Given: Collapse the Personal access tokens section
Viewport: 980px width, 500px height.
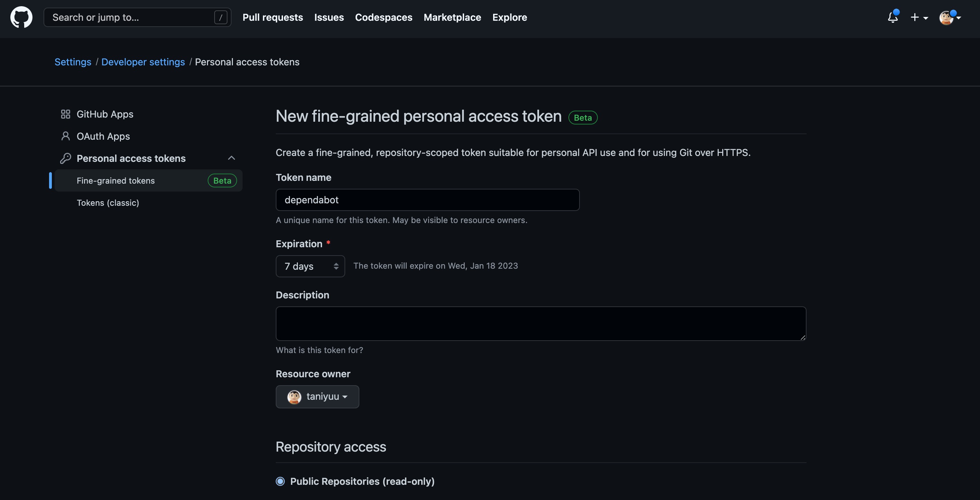Looking at the screenshot, I should [231, 158].
